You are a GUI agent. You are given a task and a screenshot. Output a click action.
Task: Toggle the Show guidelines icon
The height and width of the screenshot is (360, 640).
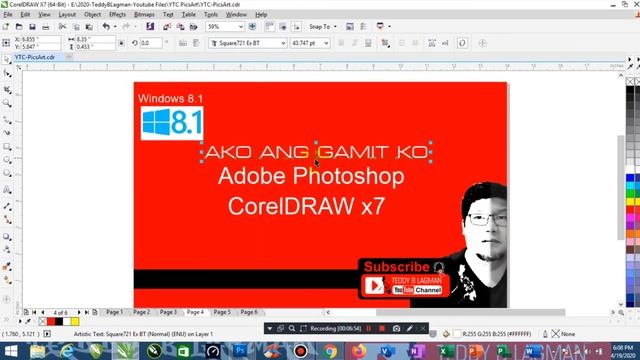(x=296, y=27)
